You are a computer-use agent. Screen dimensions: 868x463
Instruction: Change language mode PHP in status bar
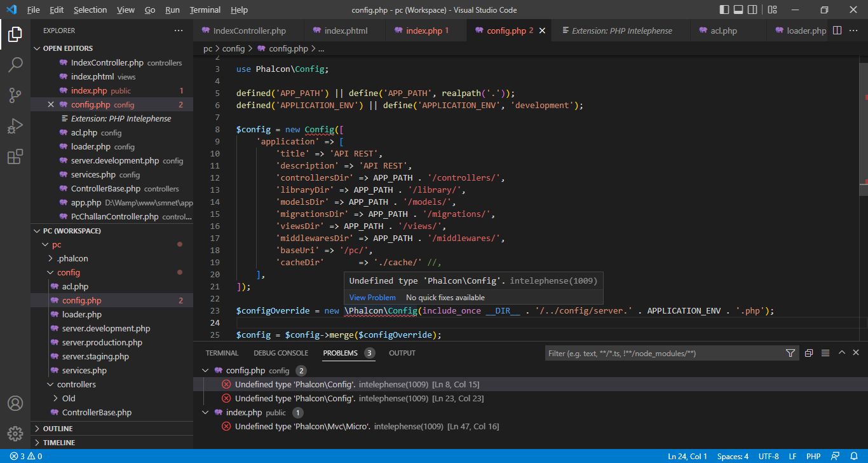point(813,456)
